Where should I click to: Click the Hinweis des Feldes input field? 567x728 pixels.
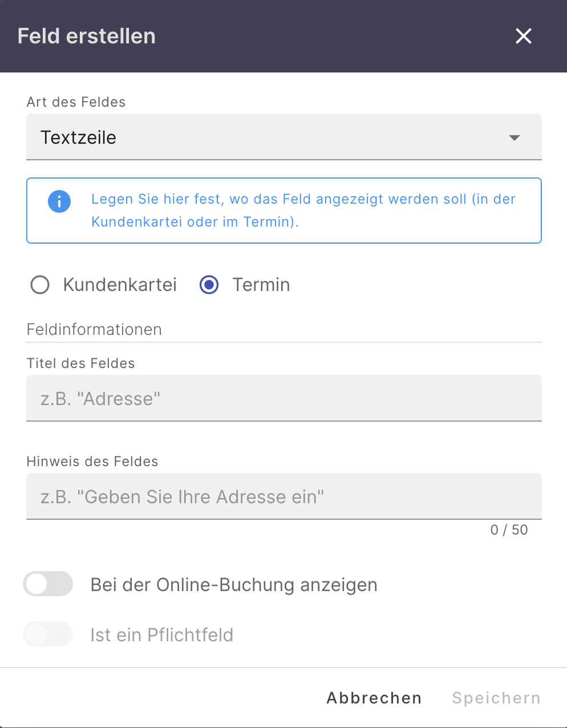point(283,496)
